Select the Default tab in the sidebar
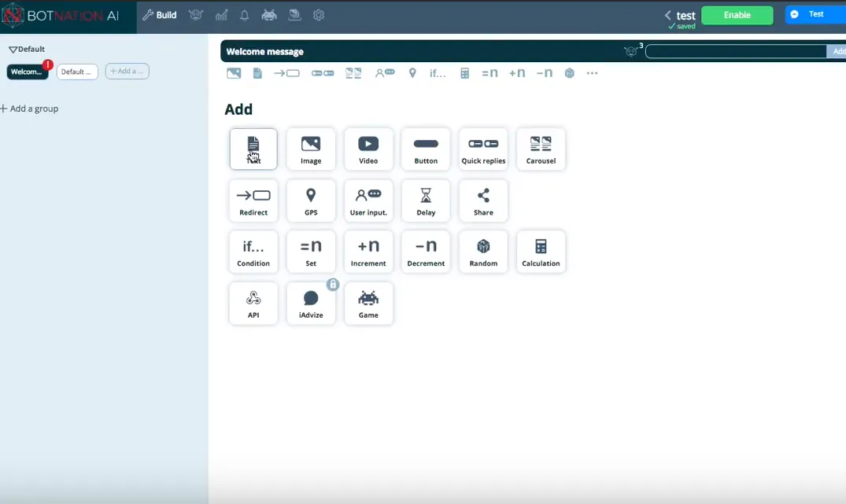 tap(77, 71)
